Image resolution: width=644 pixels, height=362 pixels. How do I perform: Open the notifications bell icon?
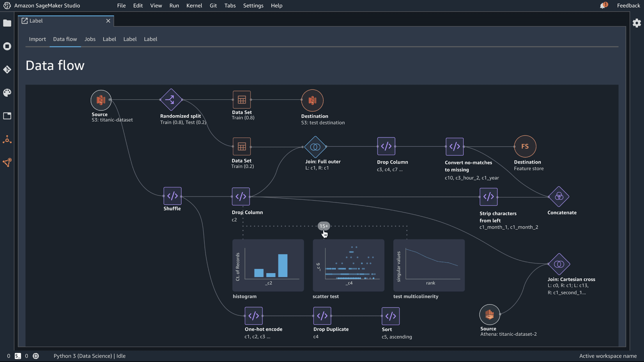[603, 5]
